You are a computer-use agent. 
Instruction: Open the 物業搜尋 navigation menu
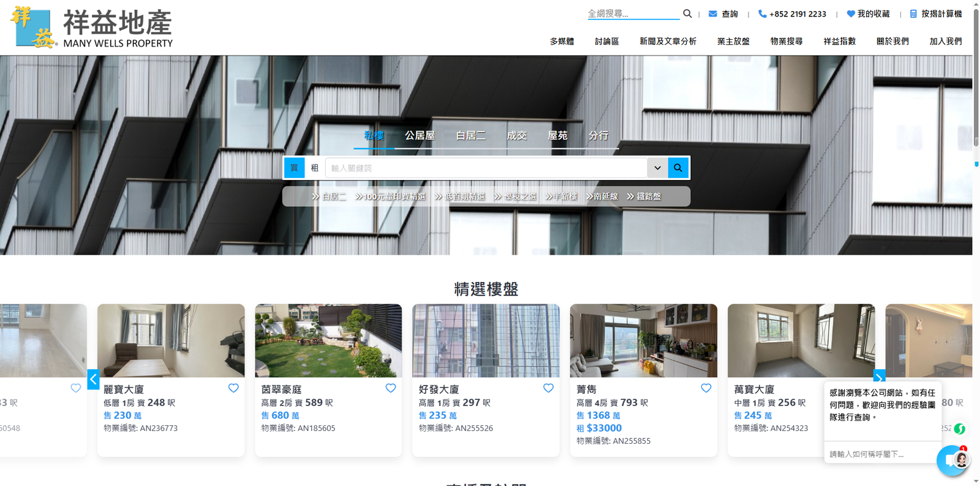[x=786, y=41]
